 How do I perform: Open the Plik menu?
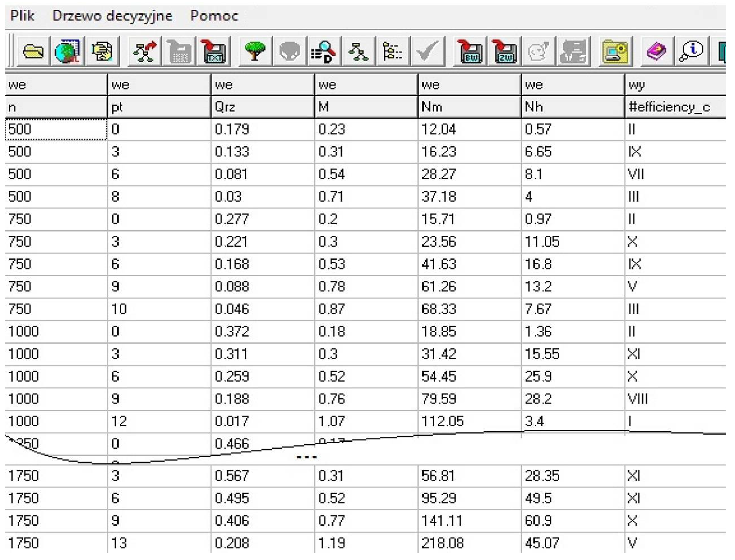click(22, 16)
